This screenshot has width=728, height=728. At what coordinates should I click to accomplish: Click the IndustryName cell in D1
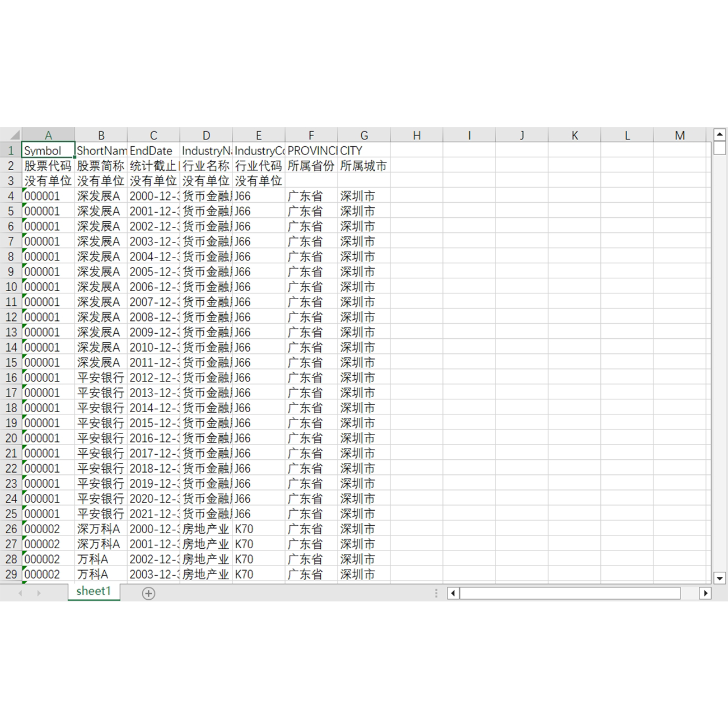(206, 151)
